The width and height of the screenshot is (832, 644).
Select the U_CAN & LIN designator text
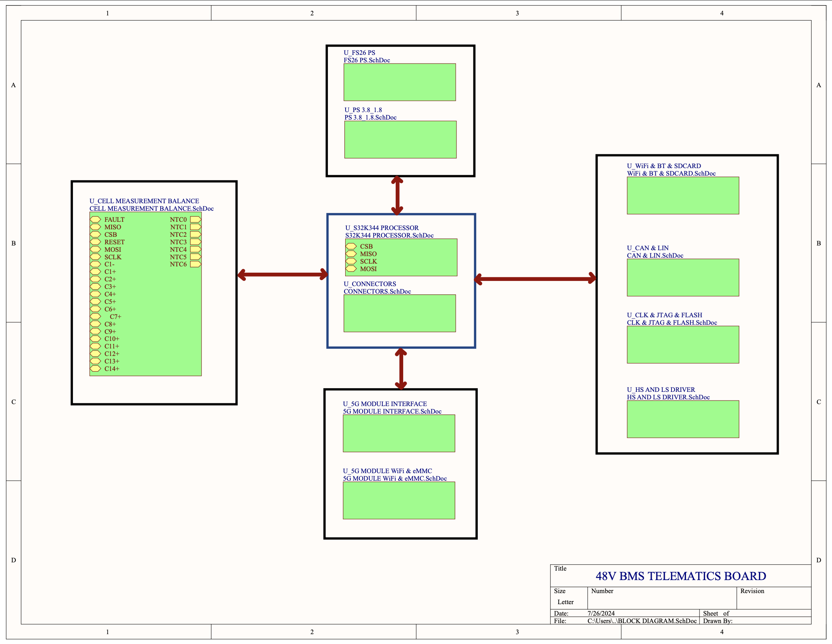648,248
